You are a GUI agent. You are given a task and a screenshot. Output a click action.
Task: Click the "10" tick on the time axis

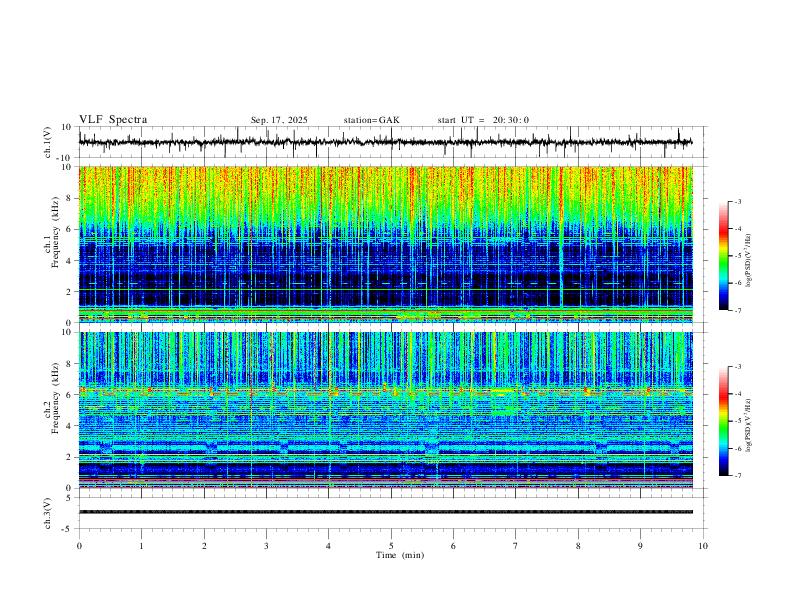703,546
